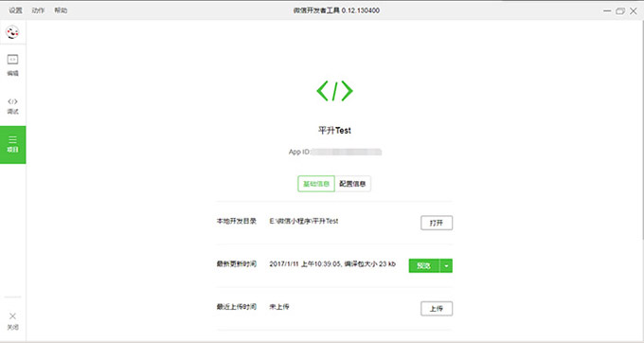The width and height of the screenshot is (644, 343).
Task: Click the 最近上传时间 label
Action: (237, 306)
